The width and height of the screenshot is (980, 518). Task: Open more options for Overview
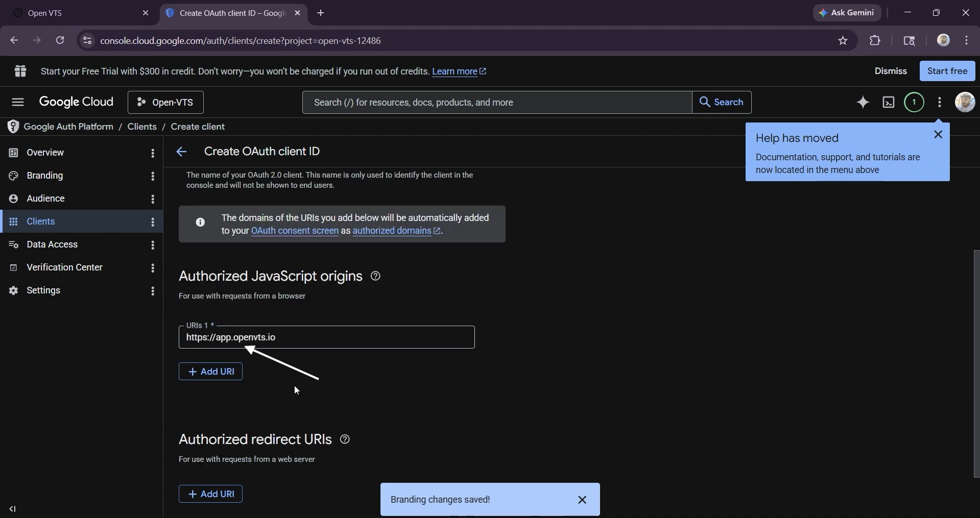153,153
